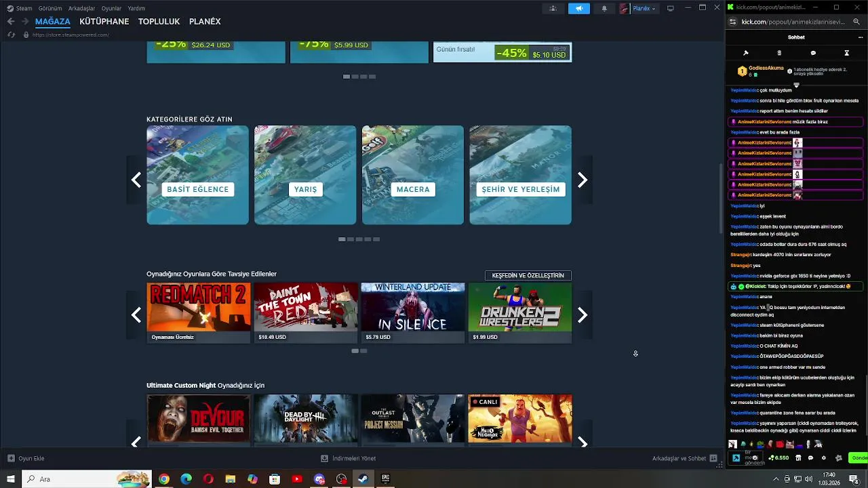Show next categories with right arrow
The image size is (868, 488).
click(x=583, y=180)
